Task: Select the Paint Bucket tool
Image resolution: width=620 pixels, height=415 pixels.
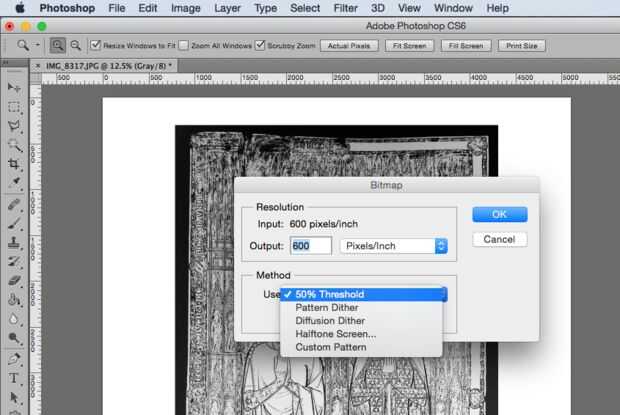Action: [14, 299]
